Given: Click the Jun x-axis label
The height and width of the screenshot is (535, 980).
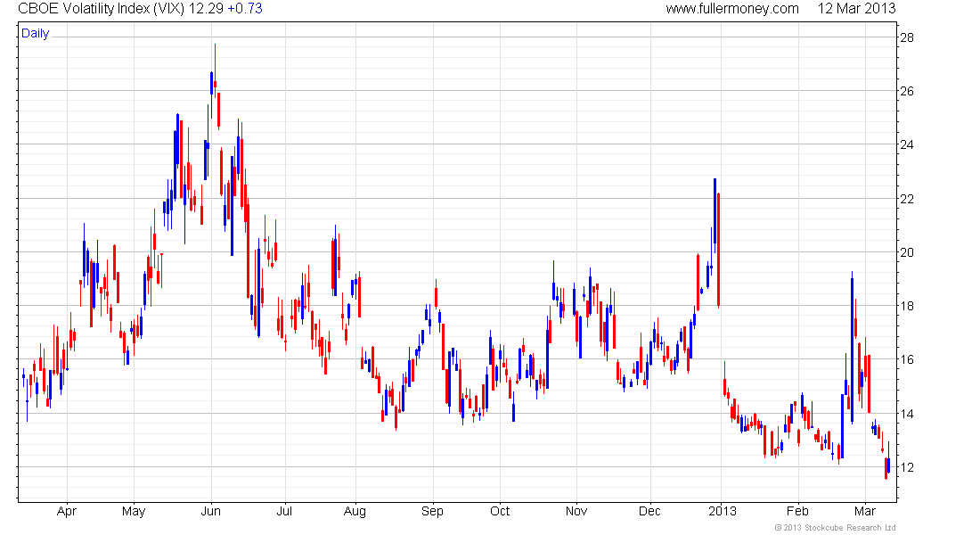Looking at the screenshot, I should (210, 511).
